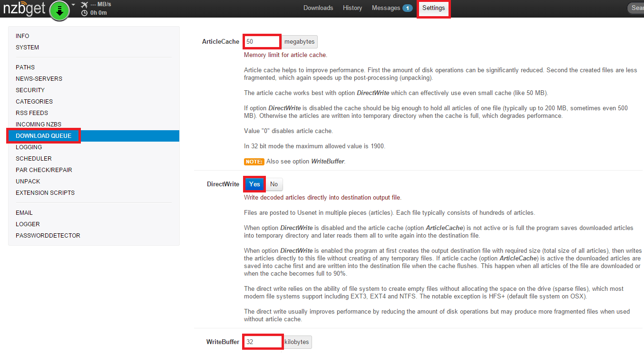Open the DOWNLOAD QUEUE settings section
644x355 pixels.
43,136
